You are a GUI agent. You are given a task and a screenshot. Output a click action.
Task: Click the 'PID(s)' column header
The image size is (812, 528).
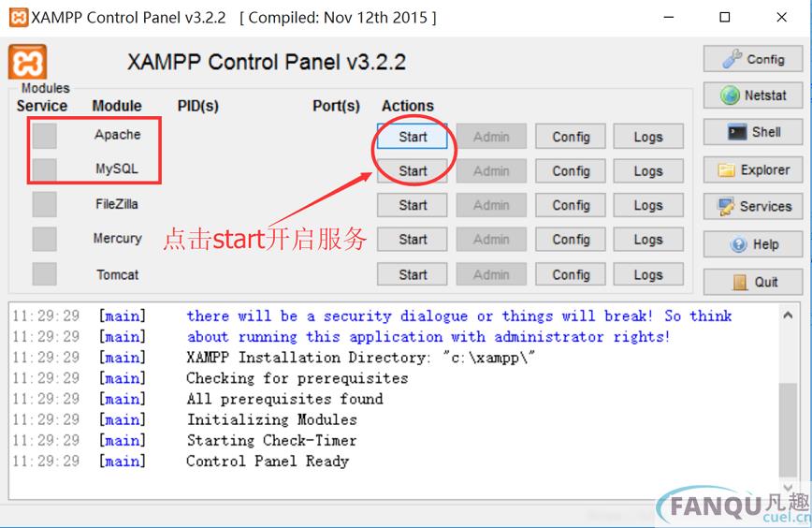(x=197, y=106)
